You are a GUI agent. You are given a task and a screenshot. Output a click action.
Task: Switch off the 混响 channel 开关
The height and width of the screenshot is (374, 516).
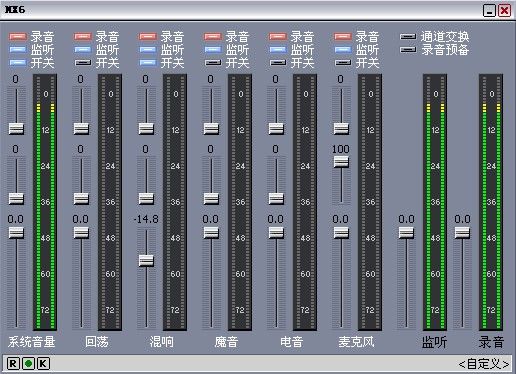coord(148,62)
